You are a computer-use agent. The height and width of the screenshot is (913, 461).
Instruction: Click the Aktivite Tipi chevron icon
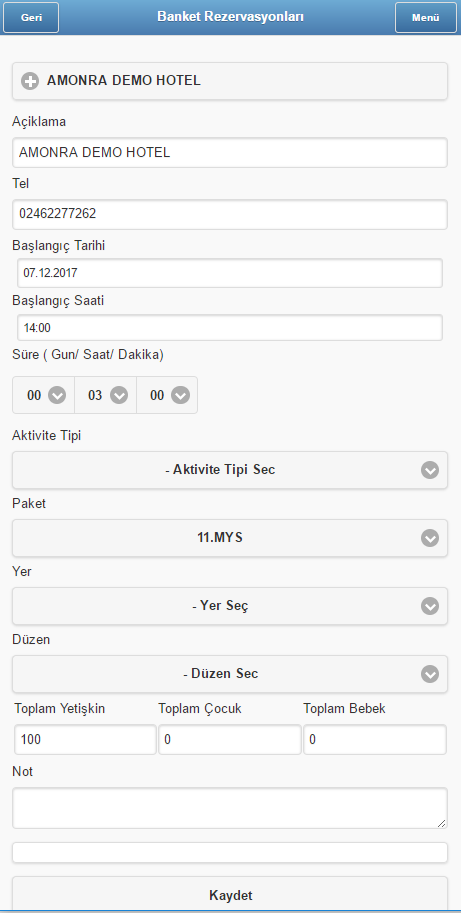430,470
